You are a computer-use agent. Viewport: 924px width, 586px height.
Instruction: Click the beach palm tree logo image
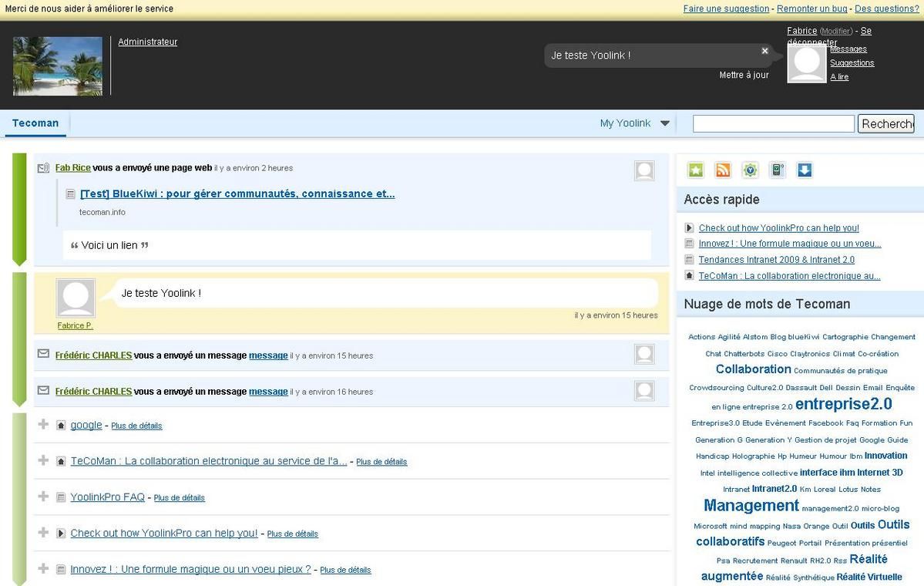(x=58, y=66)
